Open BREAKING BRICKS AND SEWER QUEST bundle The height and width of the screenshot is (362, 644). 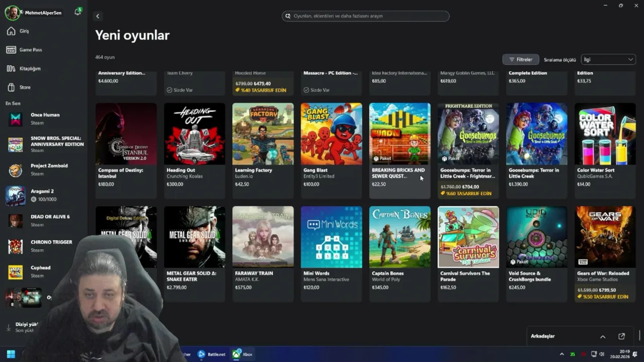399,134
